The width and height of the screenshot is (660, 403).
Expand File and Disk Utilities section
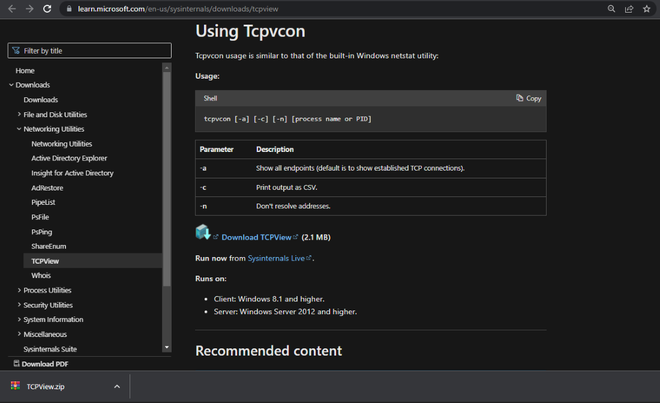19,114
